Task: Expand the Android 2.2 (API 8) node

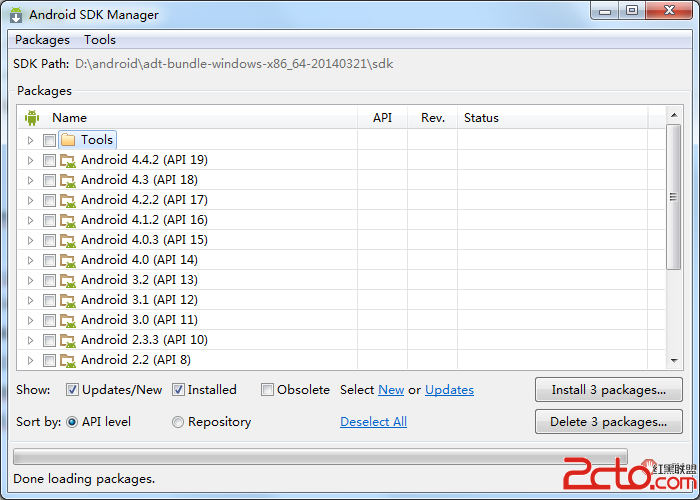Action: click(x=30, y=360)
